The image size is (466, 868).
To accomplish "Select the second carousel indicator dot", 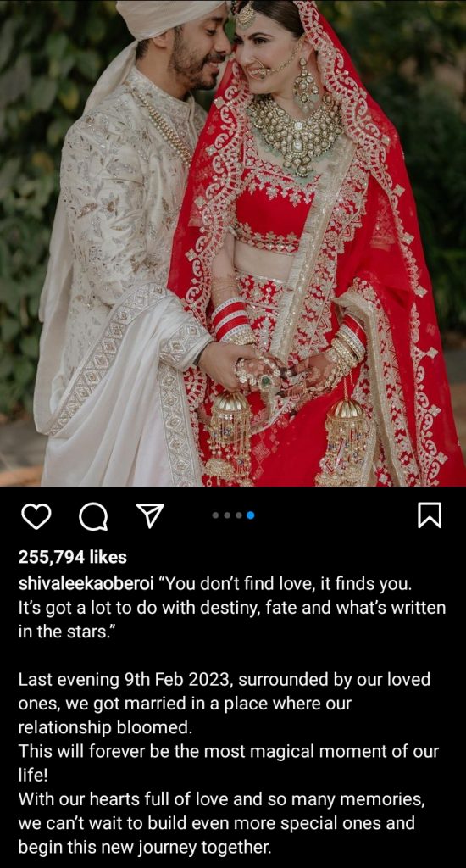I will tap(227, 515).
